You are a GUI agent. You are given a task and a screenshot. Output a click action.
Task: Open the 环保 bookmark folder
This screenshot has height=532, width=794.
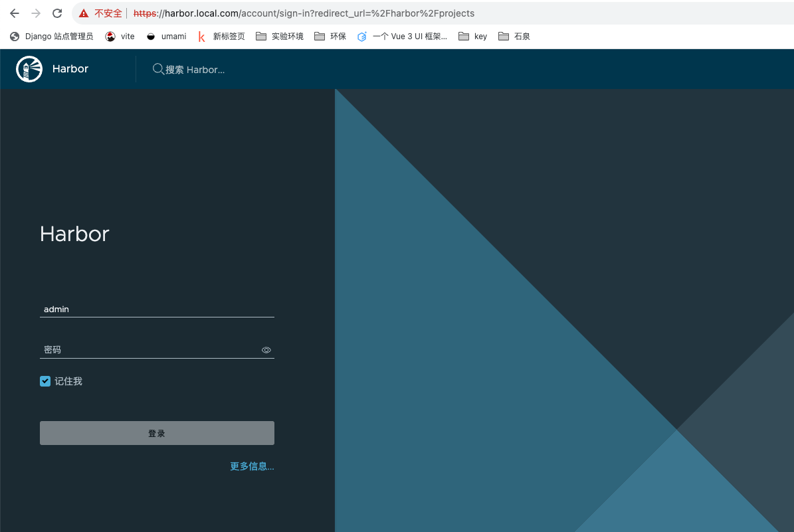point(330,37)
